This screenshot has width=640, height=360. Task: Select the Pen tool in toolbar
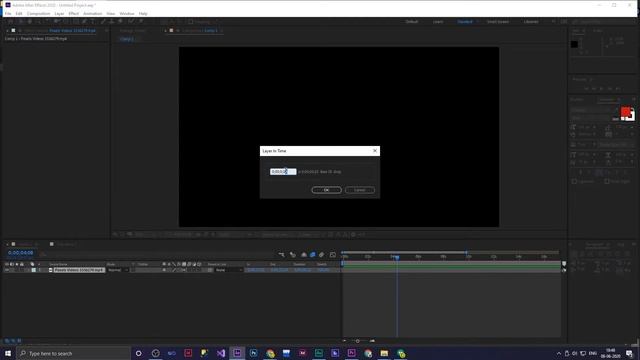(84, 21)
